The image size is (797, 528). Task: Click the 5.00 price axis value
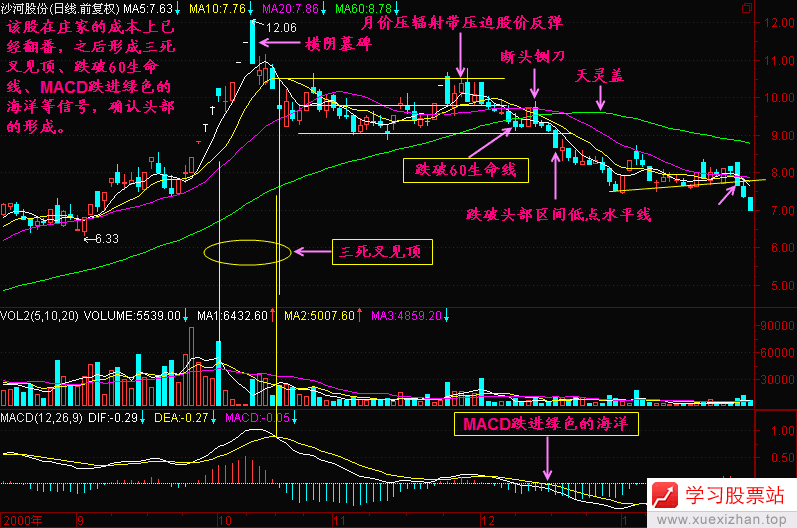coord(782,285)
